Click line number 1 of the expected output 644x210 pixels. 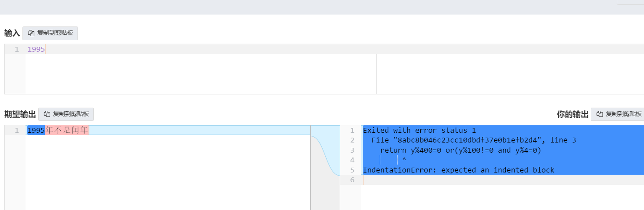[x=17, y=130]
